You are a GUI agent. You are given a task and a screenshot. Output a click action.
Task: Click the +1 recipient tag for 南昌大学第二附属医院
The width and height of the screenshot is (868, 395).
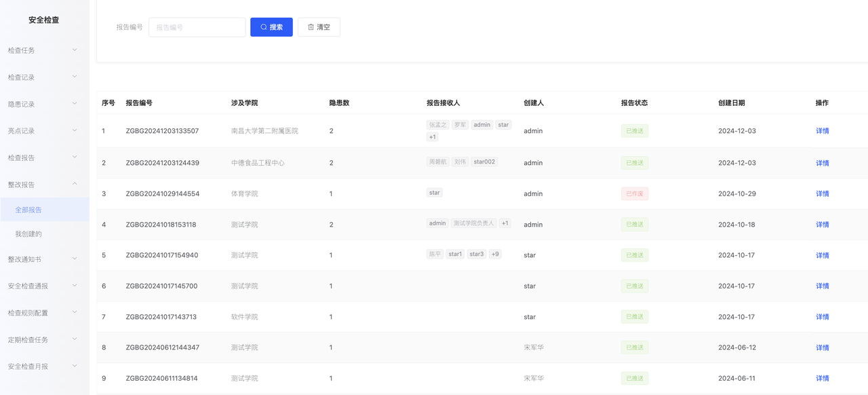[433, 137]
